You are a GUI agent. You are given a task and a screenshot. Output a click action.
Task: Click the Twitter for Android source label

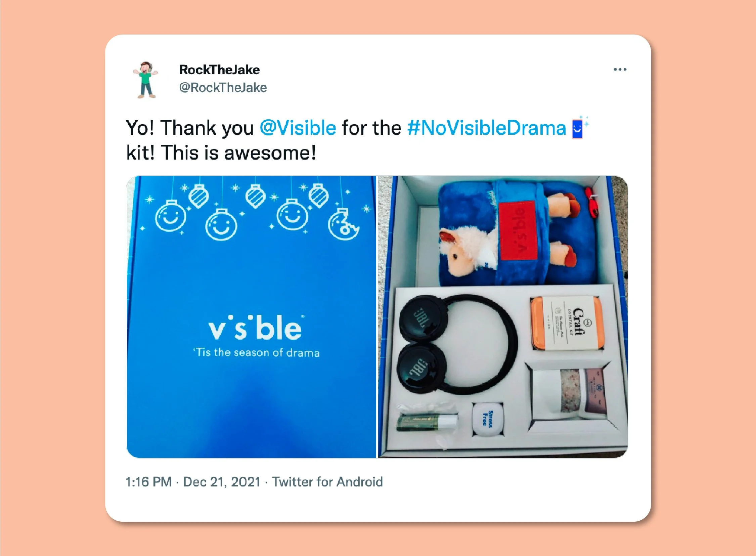(327, 482)
